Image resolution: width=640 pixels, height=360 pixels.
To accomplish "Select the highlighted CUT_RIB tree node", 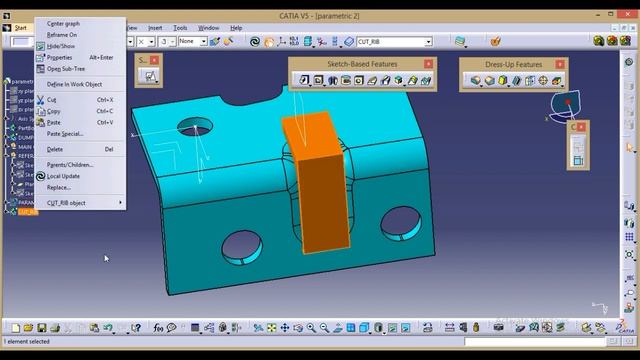I will pyautogui.click(x=28, y=212).
